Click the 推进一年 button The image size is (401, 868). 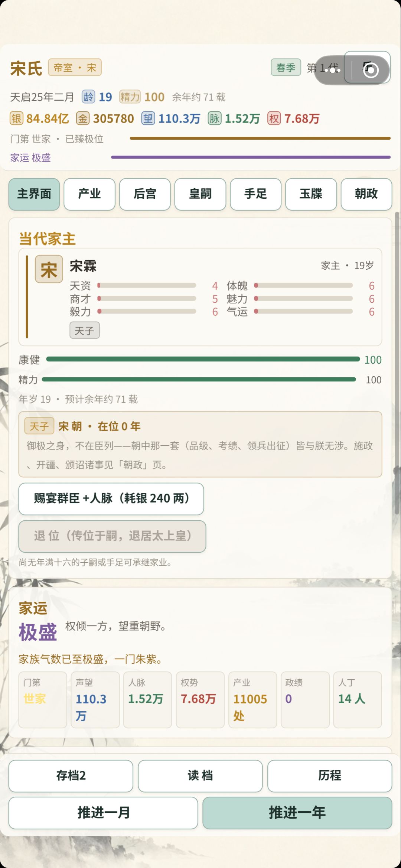point(297,813)
